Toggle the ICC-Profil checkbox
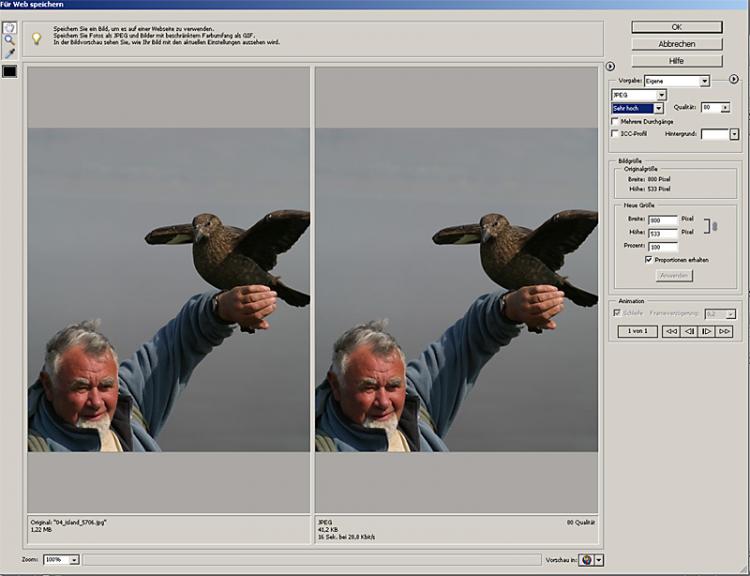Viewport: 750px width, 576px height. (x=615, y=133)
